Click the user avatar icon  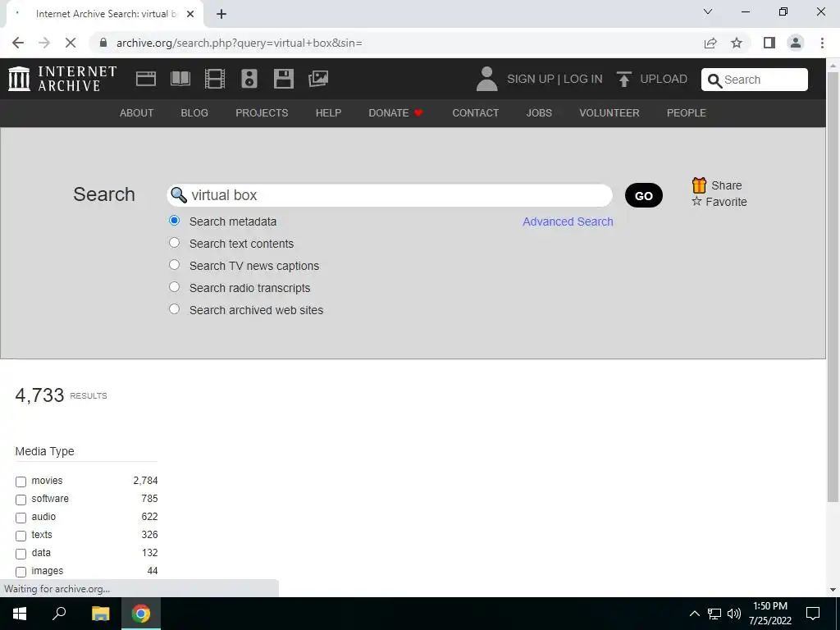(486, 79)
